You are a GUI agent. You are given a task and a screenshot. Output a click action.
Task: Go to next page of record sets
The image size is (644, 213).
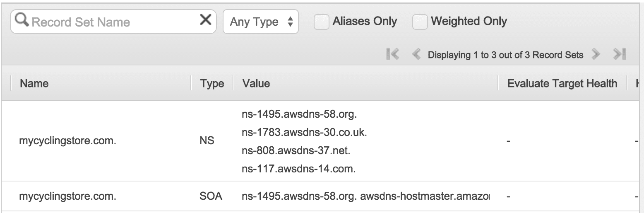point(596,54)
